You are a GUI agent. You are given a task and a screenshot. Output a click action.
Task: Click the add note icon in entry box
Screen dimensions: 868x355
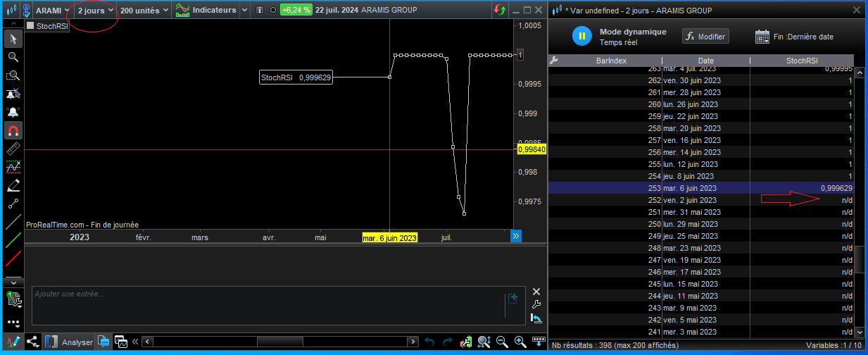[x=512, y=298]
